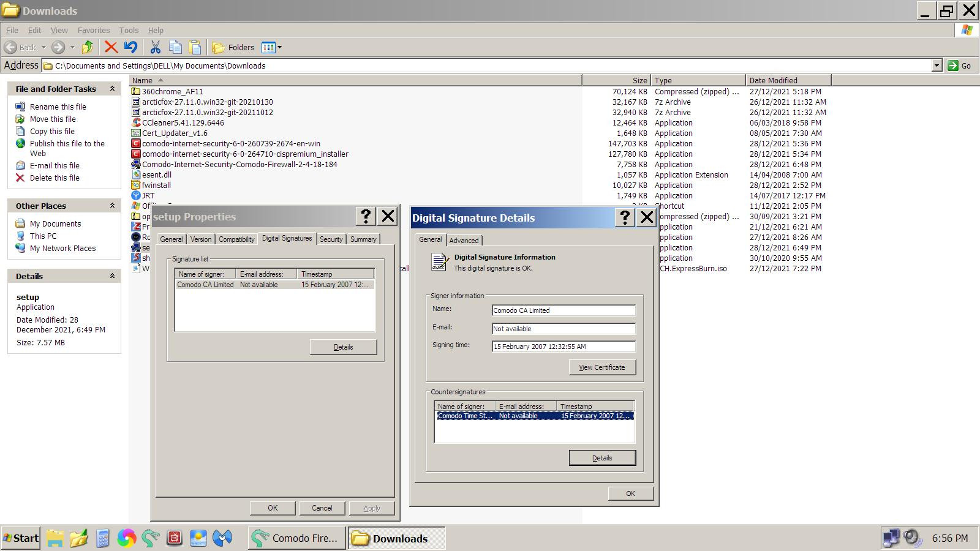Click the Go button beside address bar
The image size is (980, 551).
pyautogui.click(x=960, y=66)
